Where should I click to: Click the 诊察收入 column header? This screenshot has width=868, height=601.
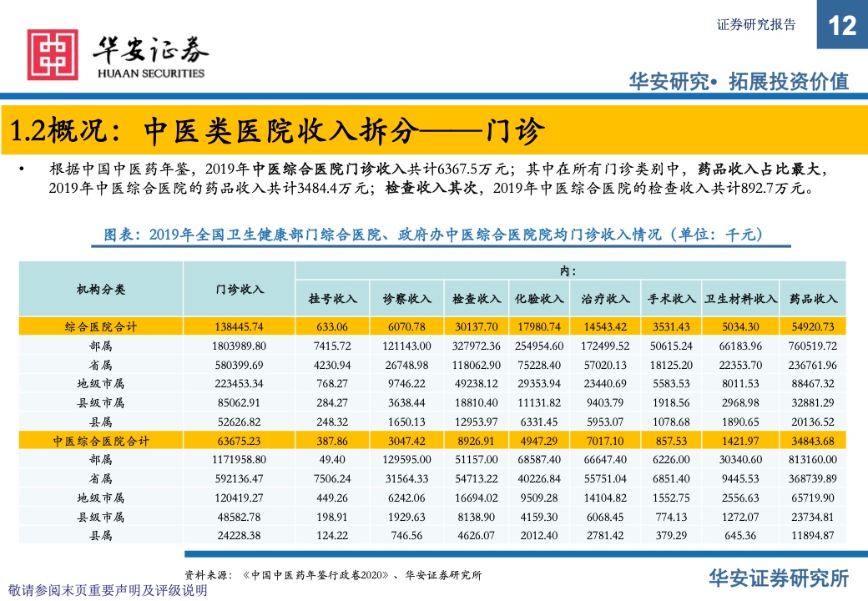click(407, 299)
